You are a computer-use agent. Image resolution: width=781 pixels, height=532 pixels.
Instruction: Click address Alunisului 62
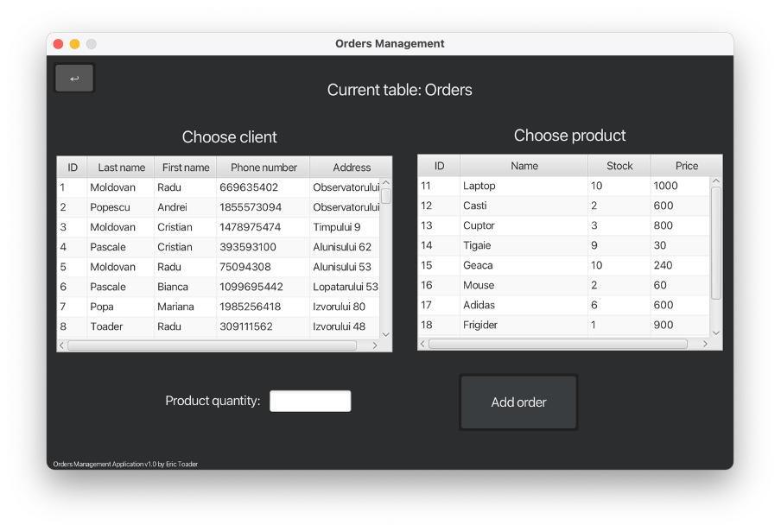(x=342, y=247)
